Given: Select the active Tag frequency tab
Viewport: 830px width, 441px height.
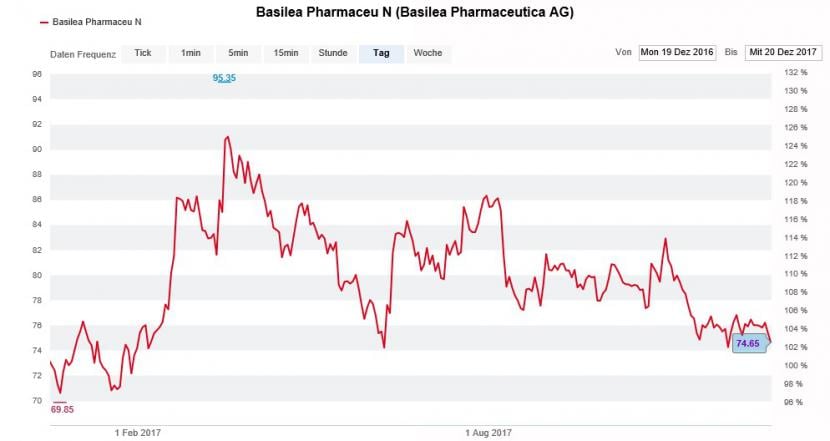Looking at the screenshot, I should click(381, 53).
